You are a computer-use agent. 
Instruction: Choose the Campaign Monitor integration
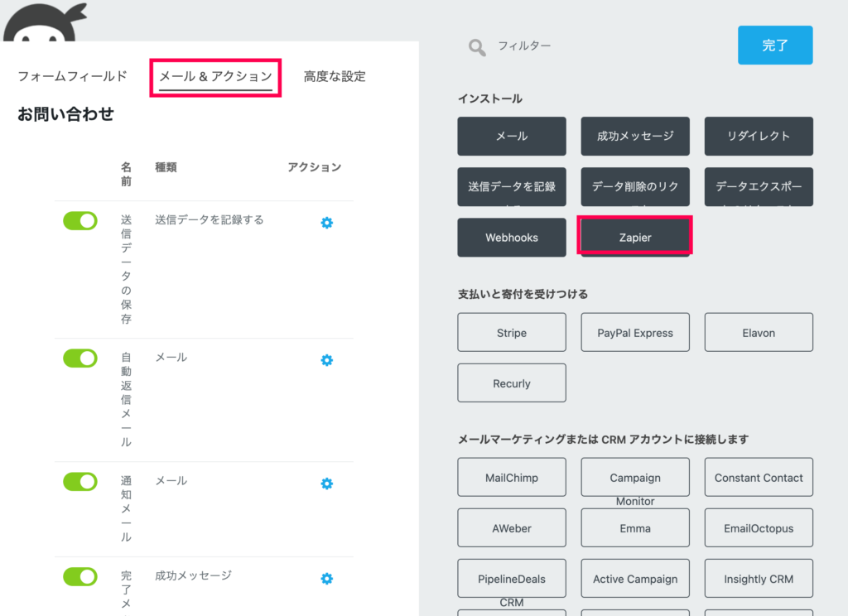click(x=635, y=477)
